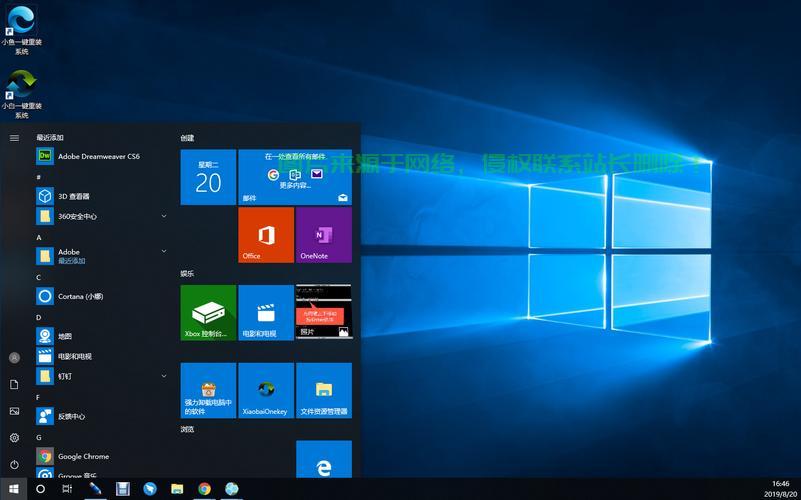Open the Microsoft Edge tile

pos(324,459)
